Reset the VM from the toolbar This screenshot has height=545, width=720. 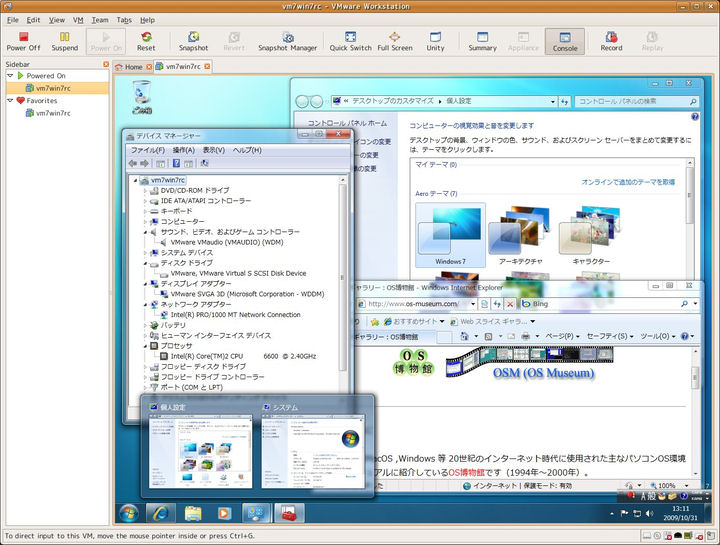[146, 41]
